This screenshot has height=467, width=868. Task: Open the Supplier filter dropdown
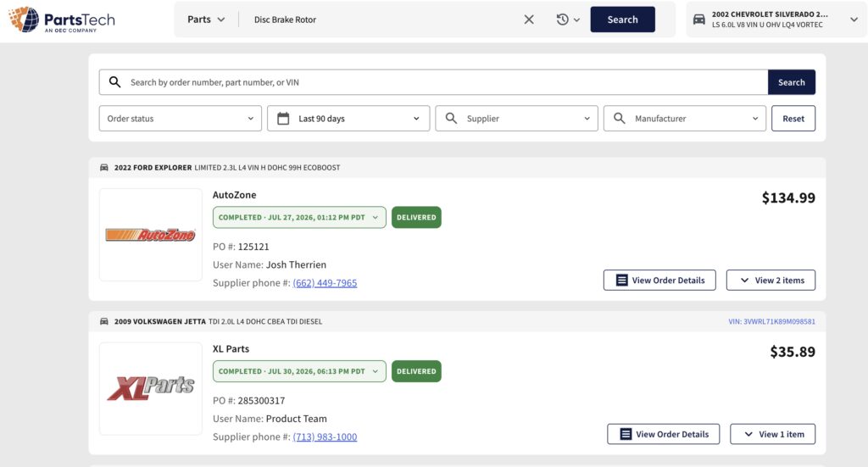coord(516,119)
